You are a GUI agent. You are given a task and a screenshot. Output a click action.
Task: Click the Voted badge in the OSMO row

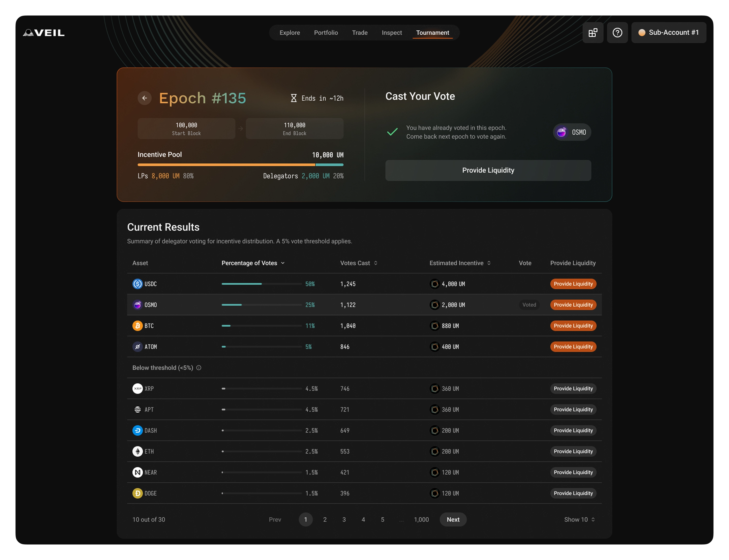coord(529,305)
